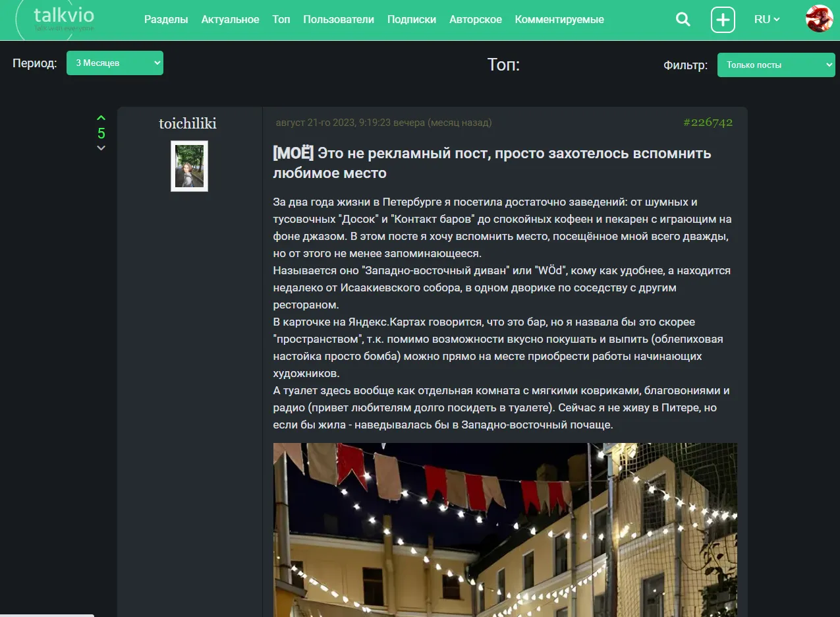Create new post with plus icon

(723, 20)
